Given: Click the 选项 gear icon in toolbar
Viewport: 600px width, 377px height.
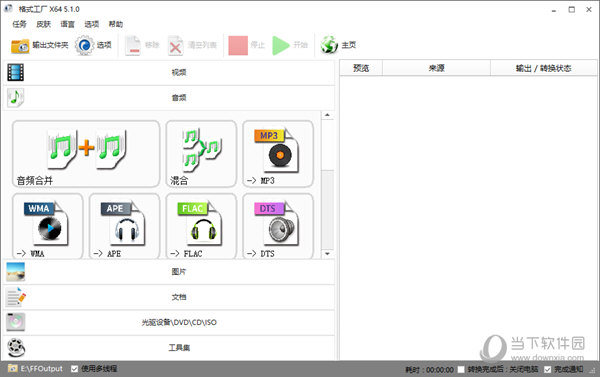Looking at the screenshot, I should [85, 45].
